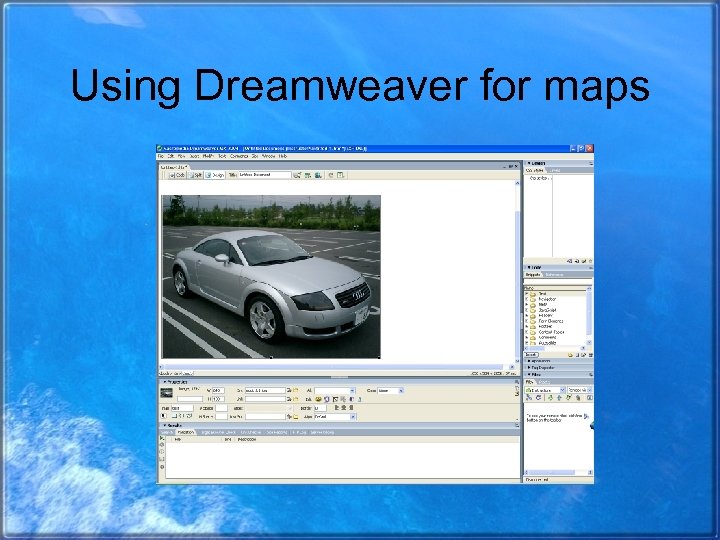Click the Align Left icon in Properties
The height and width of the screenshot is (540, 720).
(x=337, y=407)
